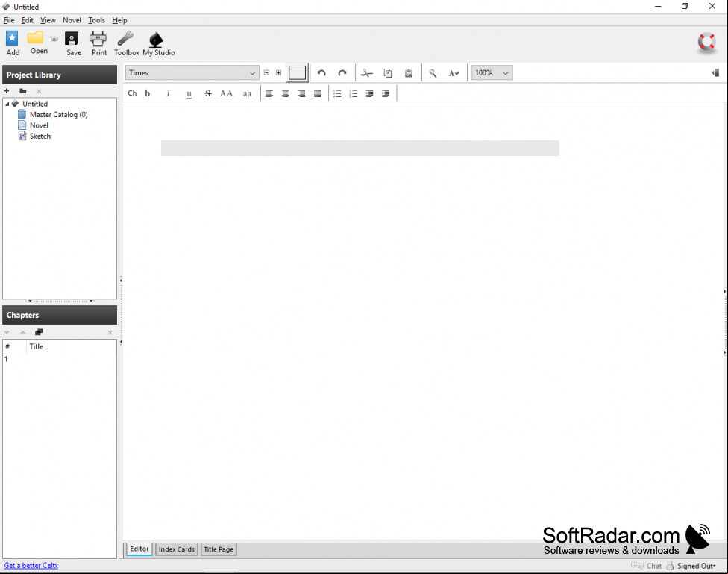
Task: Open a project with the folder icon
Action: click(35, 37)
